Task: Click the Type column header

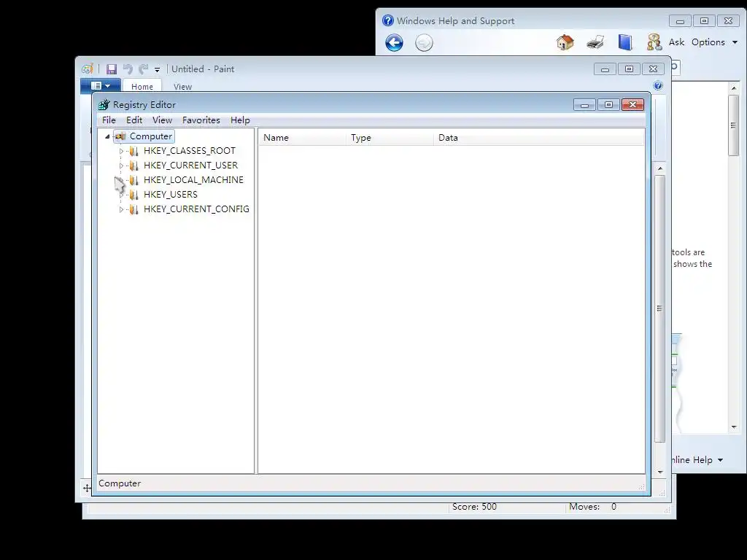Action: [390, 138]
